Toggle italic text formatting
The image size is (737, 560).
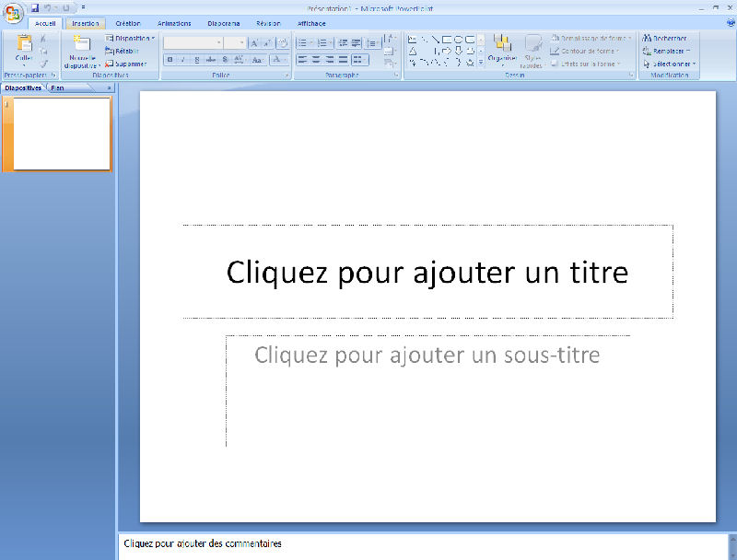(183, 59)
